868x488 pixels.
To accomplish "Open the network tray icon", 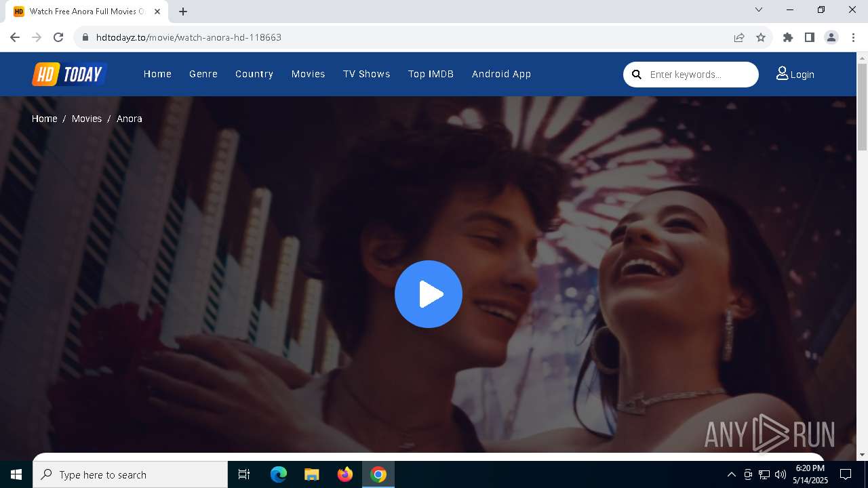I will point(764,474).
